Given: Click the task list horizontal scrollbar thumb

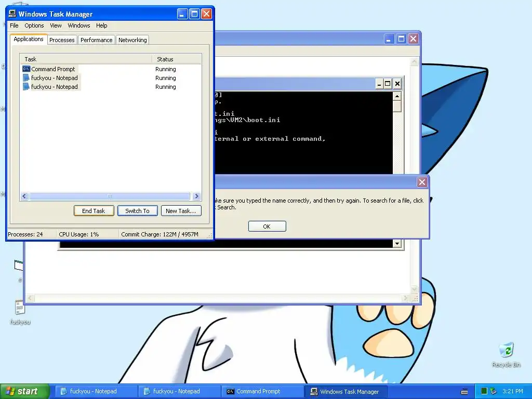Looking at the screenshot, I should (x=110, y=196).
